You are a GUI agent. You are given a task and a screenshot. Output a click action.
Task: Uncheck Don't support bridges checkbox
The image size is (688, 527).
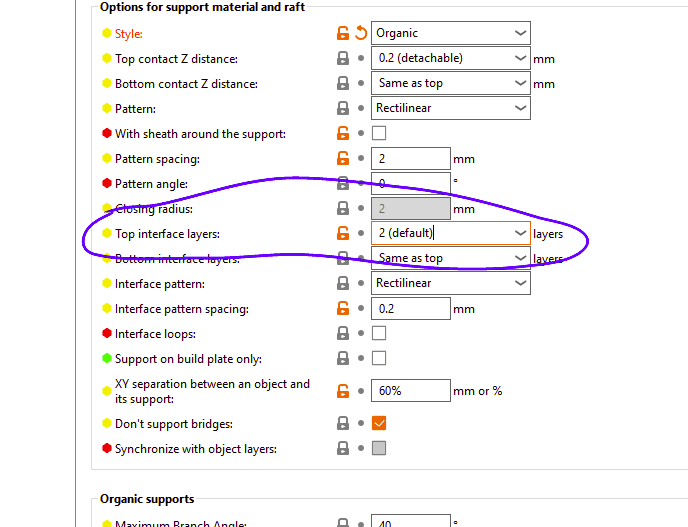point(379,423)
